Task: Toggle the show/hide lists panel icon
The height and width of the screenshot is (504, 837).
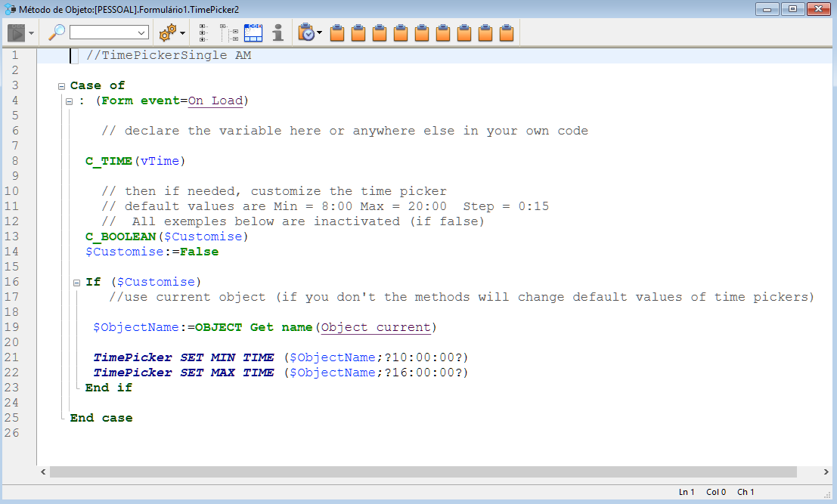Action: click(x=253, y=32)
